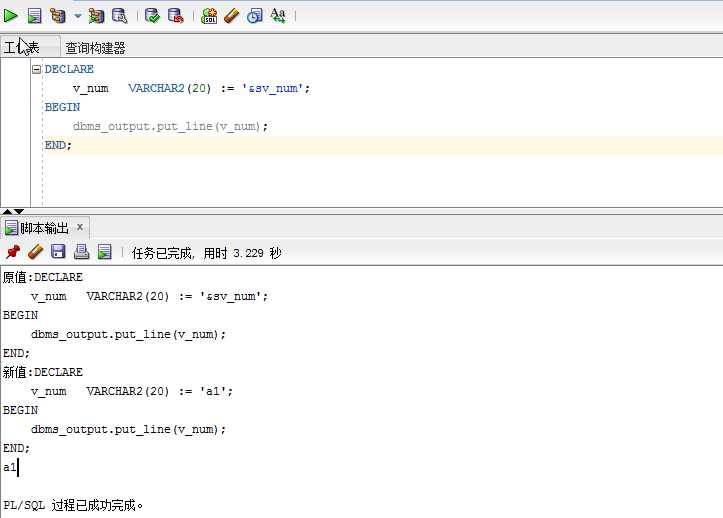
Task: Click the down arrow on the splitter bar
Action: click(x=18, y=211)
